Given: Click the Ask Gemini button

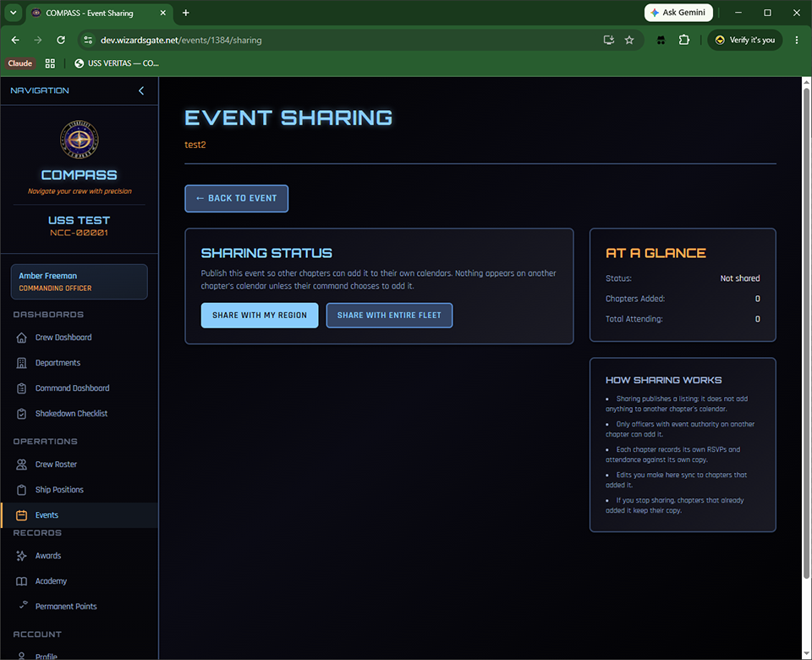Looking at the screenshot, I should (678, 13).
